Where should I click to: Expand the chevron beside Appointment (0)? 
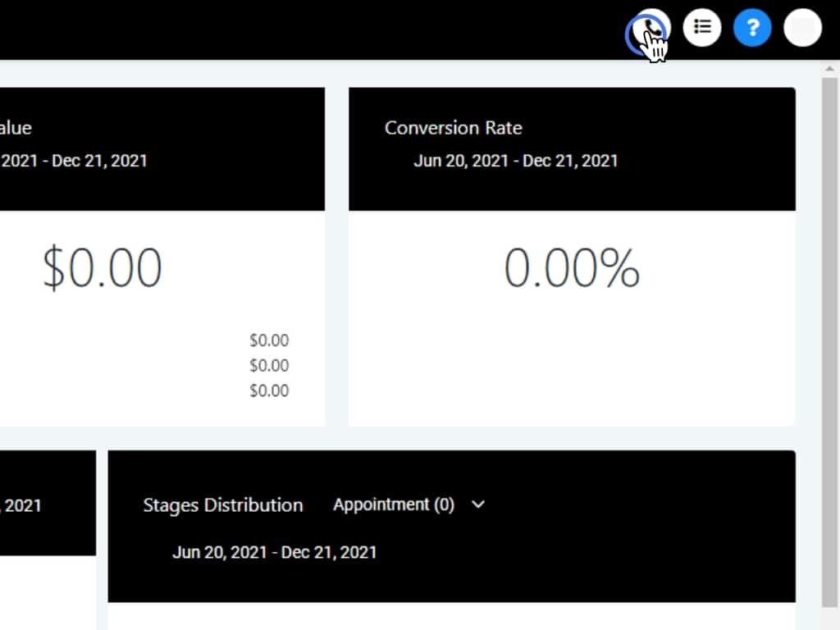click(478, 504)
